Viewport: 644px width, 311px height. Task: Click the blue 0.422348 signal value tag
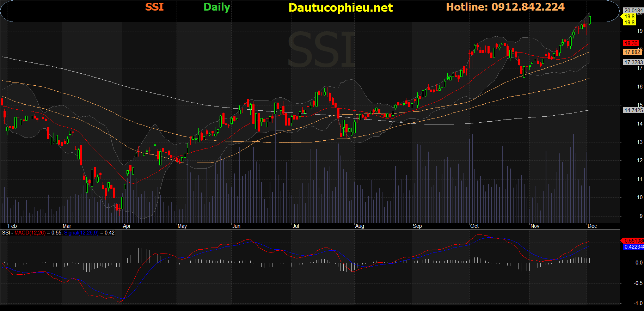coord(633,247)
